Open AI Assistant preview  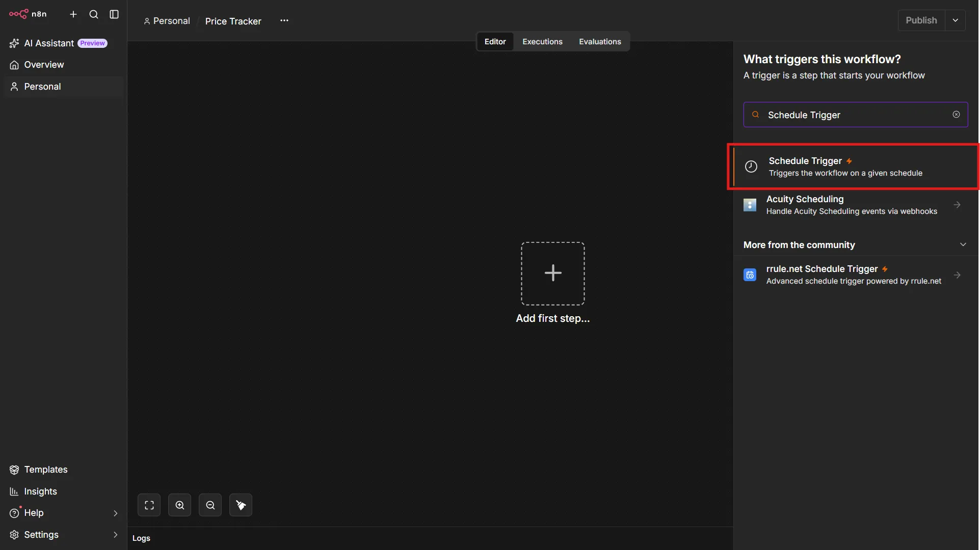(x=63, y=43)
